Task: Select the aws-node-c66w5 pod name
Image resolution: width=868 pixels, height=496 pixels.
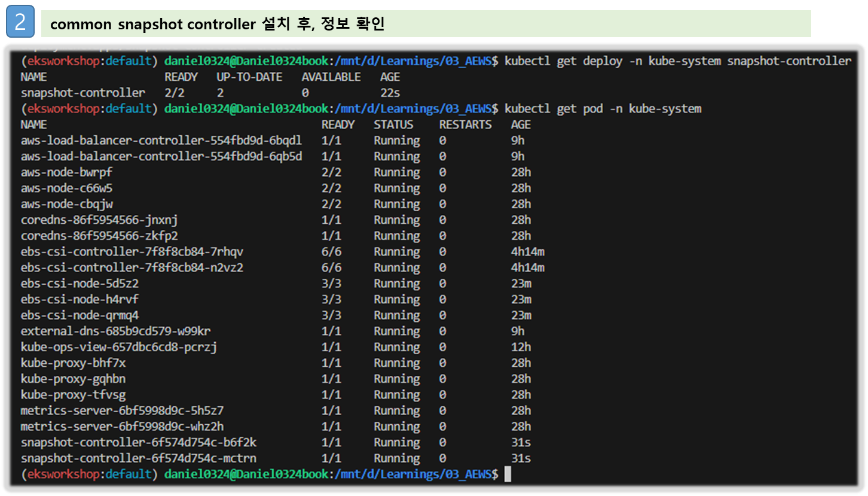Action: tap(67, 188)
